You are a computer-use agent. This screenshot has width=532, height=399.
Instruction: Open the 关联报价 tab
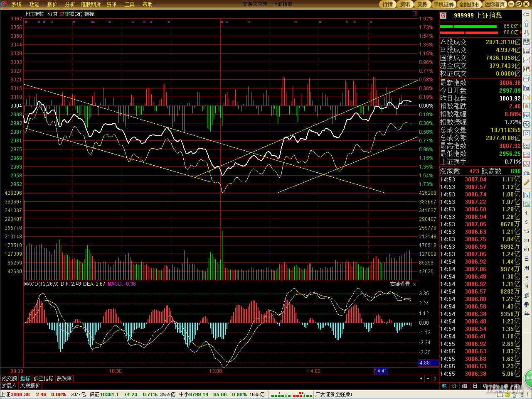(30, 386)
